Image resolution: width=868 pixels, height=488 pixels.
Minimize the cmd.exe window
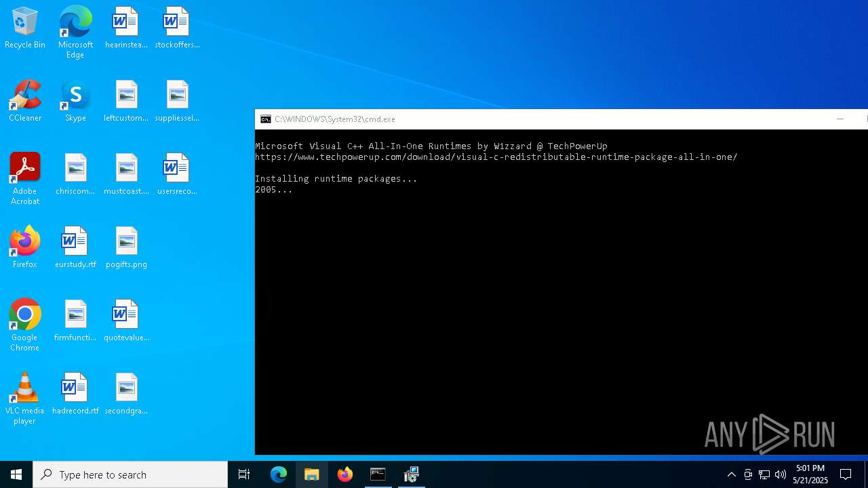840,119
